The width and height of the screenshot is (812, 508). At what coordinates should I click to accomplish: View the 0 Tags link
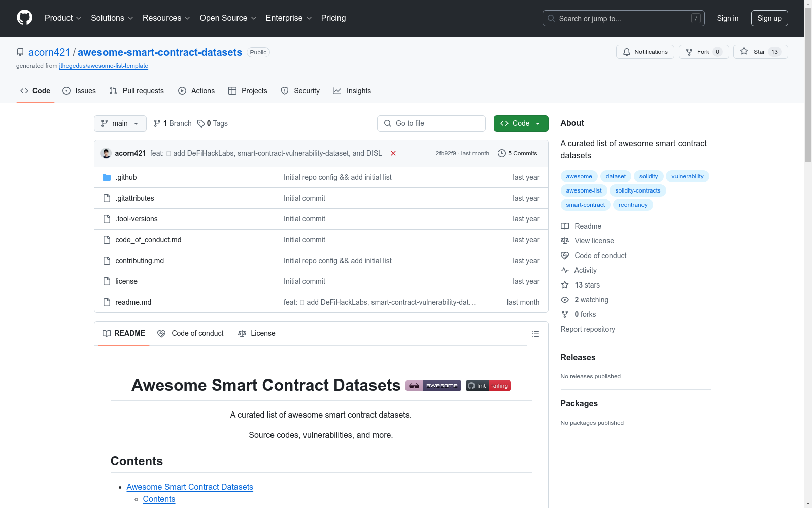click(213, 123)
